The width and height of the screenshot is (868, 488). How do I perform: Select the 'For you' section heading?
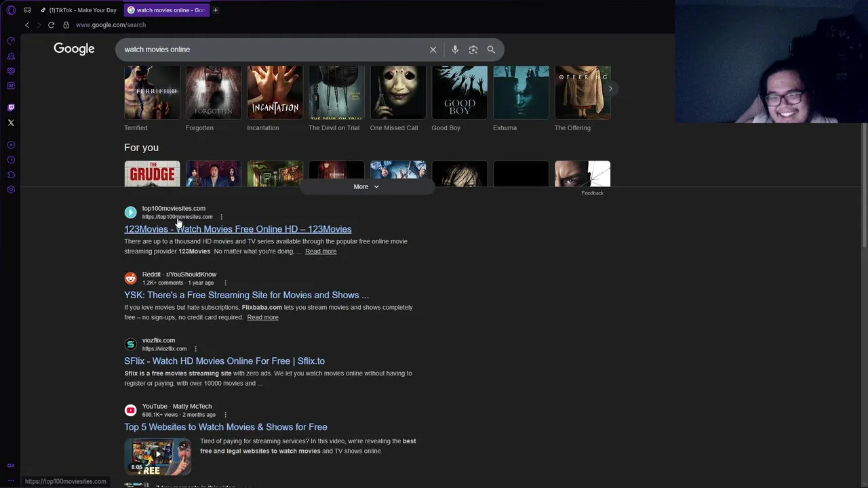click(x=141, y=147)
